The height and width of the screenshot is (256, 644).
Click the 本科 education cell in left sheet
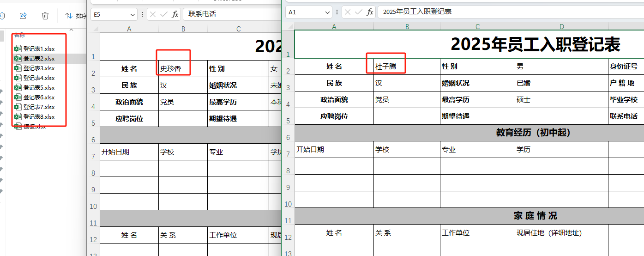(275, 102)
